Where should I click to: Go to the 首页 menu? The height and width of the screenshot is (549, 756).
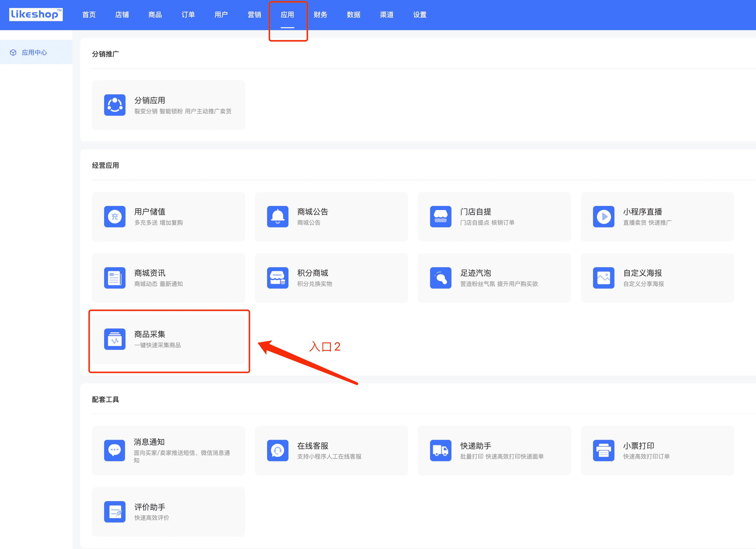pyautogui.click(x=89, y=15)
